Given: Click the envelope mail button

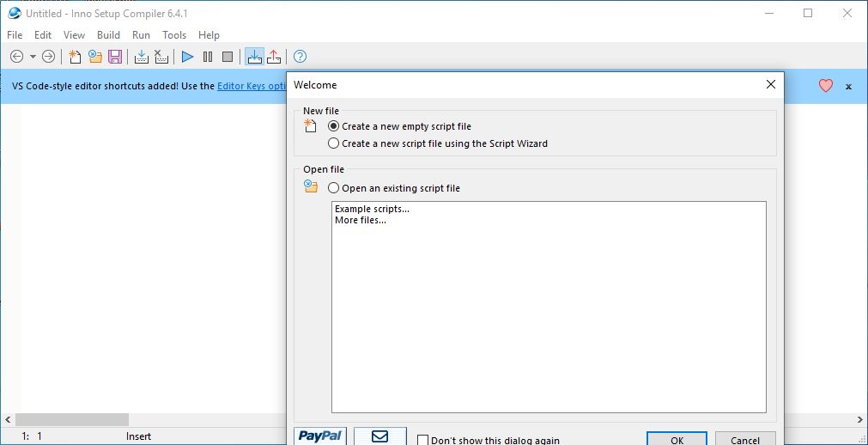Looking at the screenshot, I should [380, 436].
